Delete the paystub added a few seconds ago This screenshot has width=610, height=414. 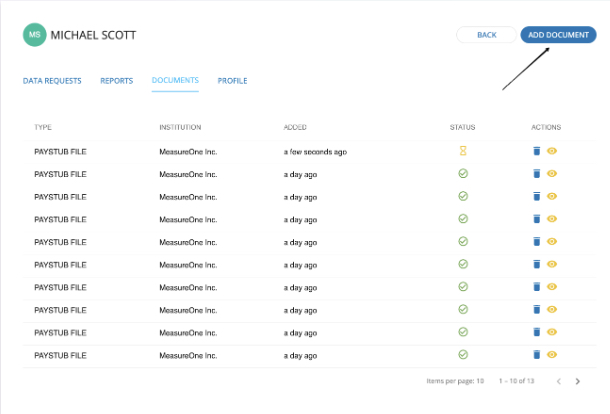tap(536, 151)
